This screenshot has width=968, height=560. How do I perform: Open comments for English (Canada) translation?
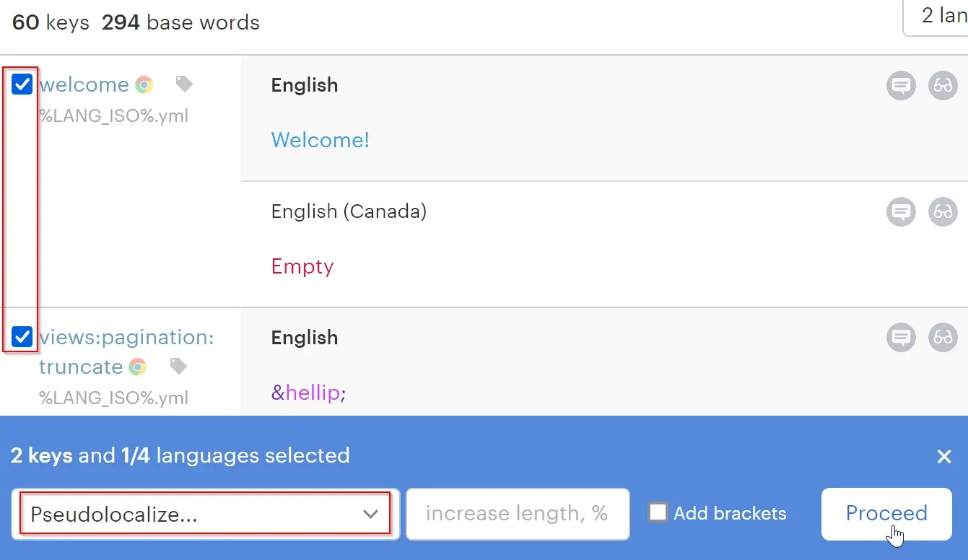[901, 212]
